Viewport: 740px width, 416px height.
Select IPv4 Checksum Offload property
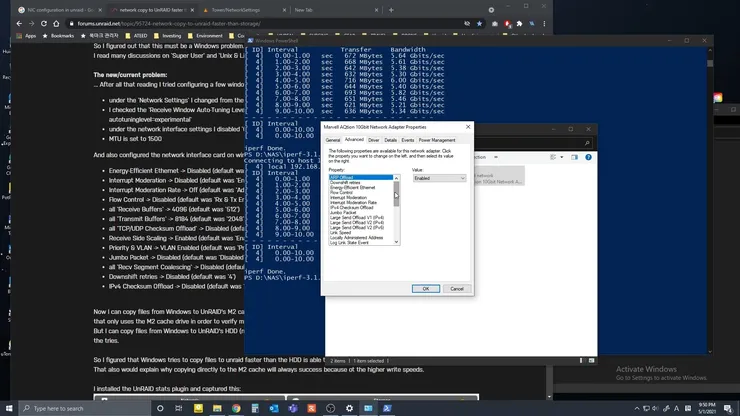pyautogui.click(x=361, y=208)
